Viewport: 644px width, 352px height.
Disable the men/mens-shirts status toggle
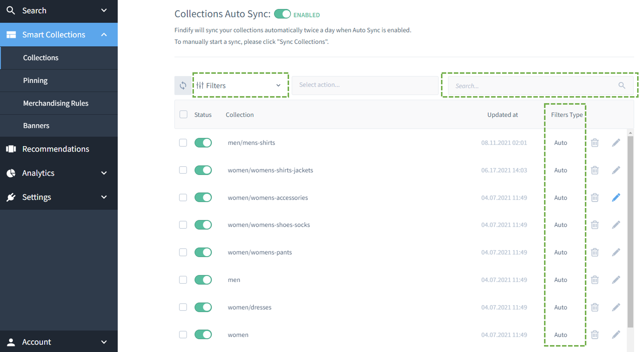(203, 143)
